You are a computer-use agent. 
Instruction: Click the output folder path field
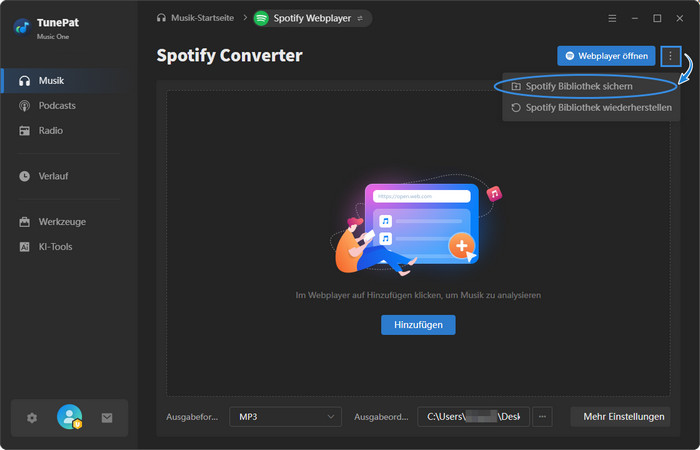point(474,417)
